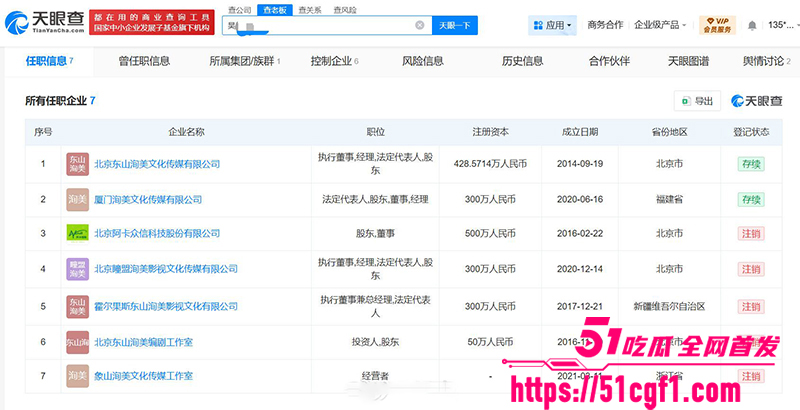Open the account 135* dropdown
800x410 pixels.
point(784,24)
